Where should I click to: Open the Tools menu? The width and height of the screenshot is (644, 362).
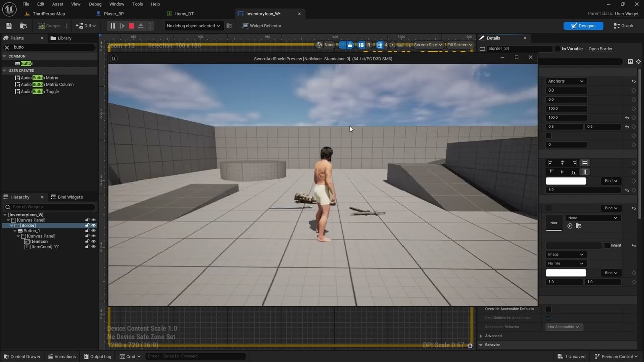[138, 4]
